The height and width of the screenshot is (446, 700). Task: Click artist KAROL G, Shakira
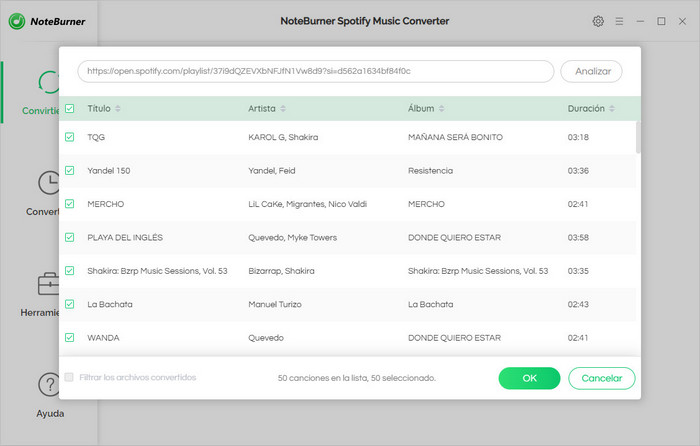(283, 137)
